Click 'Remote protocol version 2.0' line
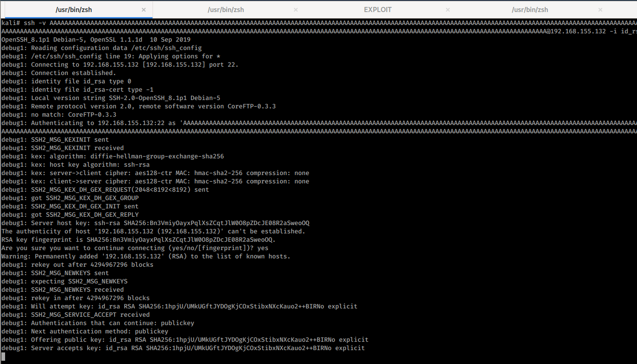 coord(139,106)
